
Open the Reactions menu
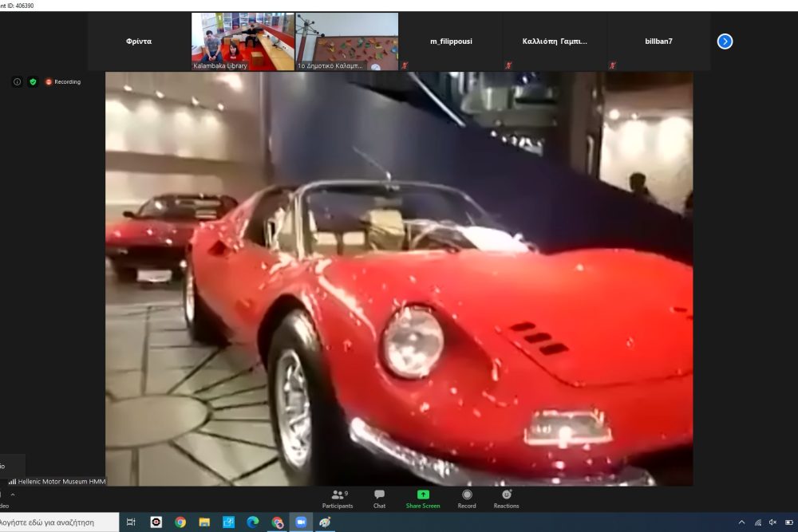point(506,499)
